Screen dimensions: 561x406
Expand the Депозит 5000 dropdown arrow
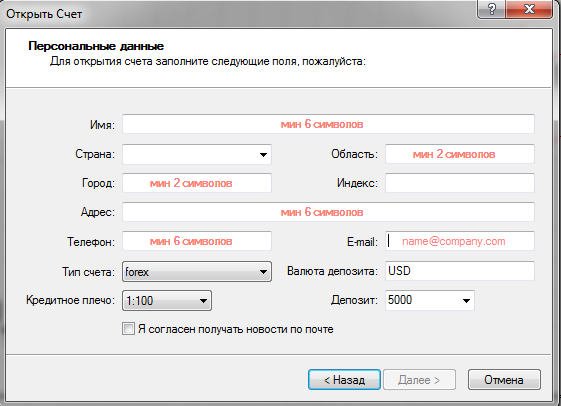466,300
